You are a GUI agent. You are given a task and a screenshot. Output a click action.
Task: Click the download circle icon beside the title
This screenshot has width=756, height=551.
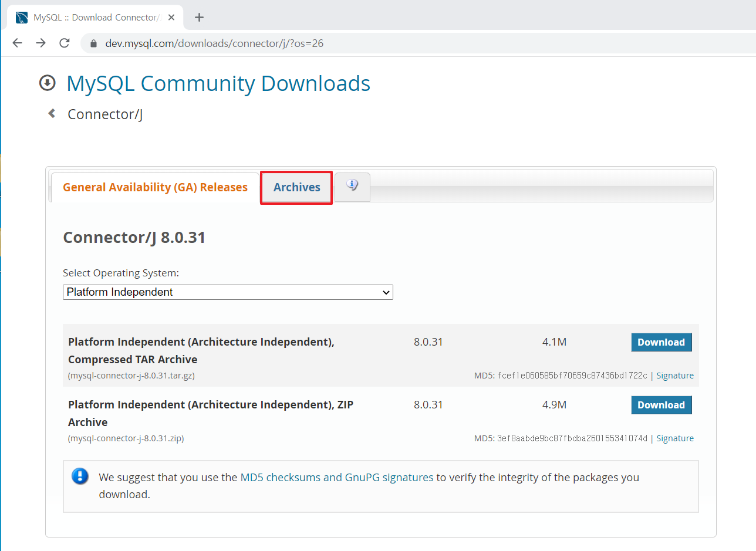tap(47, 83)
